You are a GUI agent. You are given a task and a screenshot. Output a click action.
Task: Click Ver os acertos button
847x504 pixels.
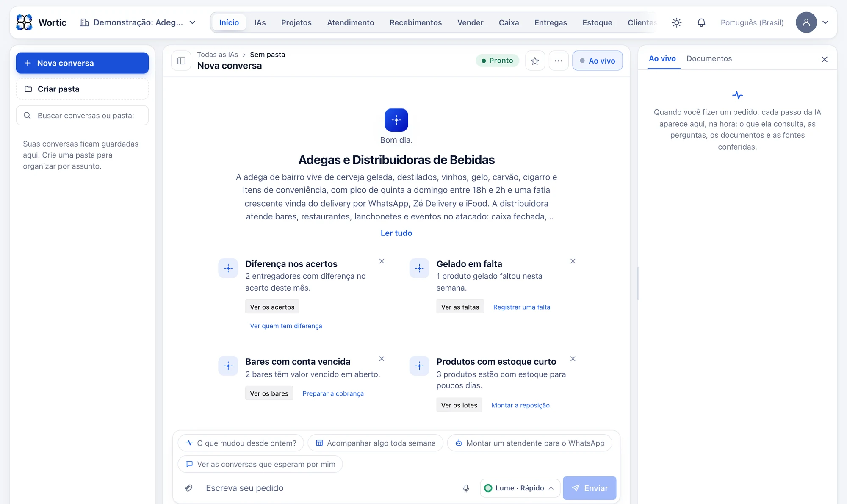click(x=272, y=307)
